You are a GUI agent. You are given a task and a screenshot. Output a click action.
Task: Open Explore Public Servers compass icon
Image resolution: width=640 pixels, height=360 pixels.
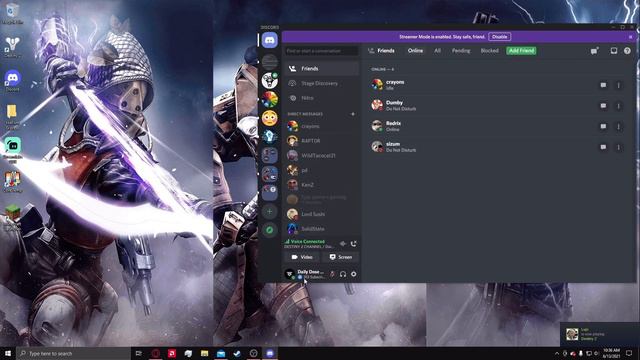click(x=269, y=230)
